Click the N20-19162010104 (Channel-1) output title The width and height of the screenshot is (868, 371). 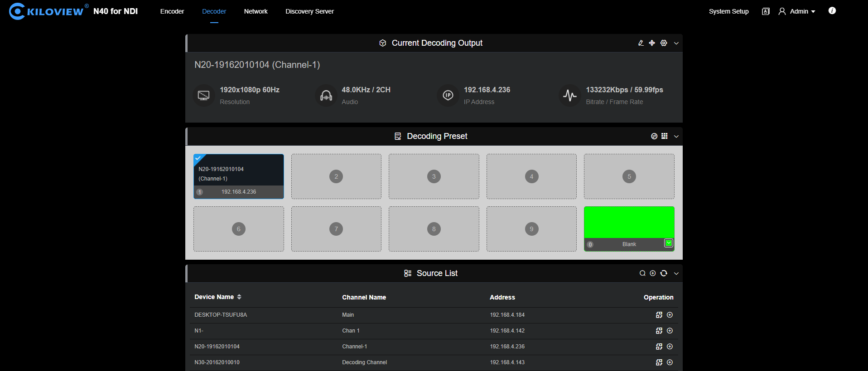(257, 65)
